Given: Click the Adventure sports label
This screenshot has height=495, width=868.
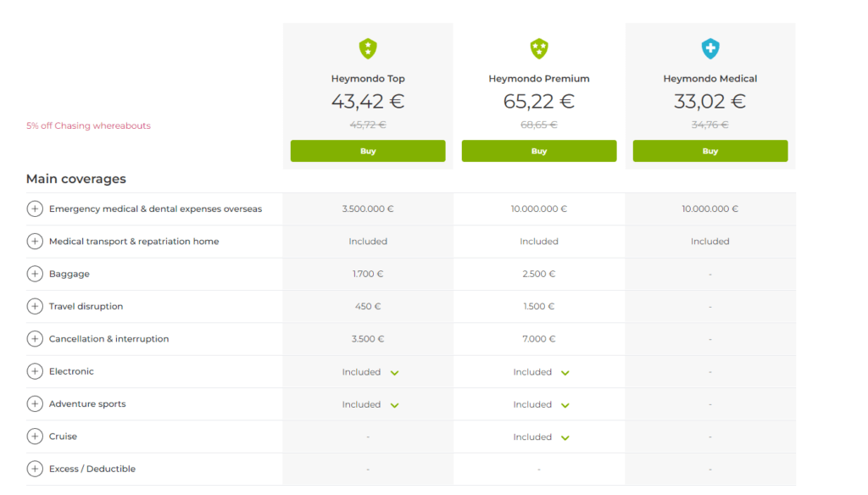Looking at the screenshot, I should pyautogui.click(x=87, y=404).
